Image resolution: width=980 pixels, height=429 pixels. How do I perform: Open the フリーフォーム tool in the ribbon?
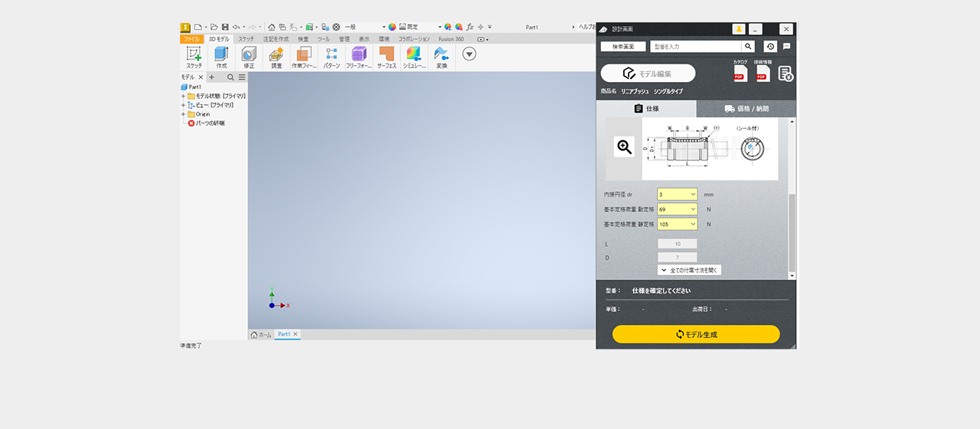(358, 54)
